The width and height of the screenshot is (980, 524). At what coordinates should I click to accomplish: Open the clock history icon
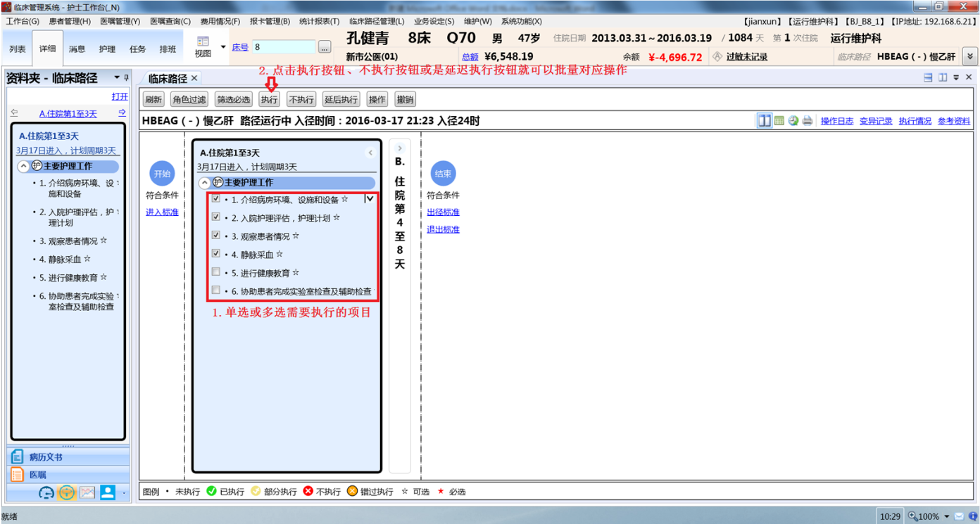coord(793,120)
